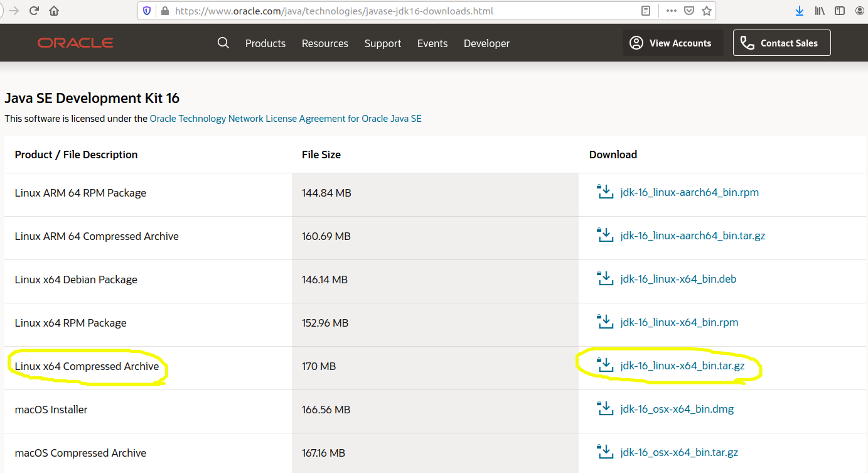This screenshot has width=868, height=473.
Task: Download jdk-16_linux-x64_bin.tar.gz link
Action: pos(682,366)
